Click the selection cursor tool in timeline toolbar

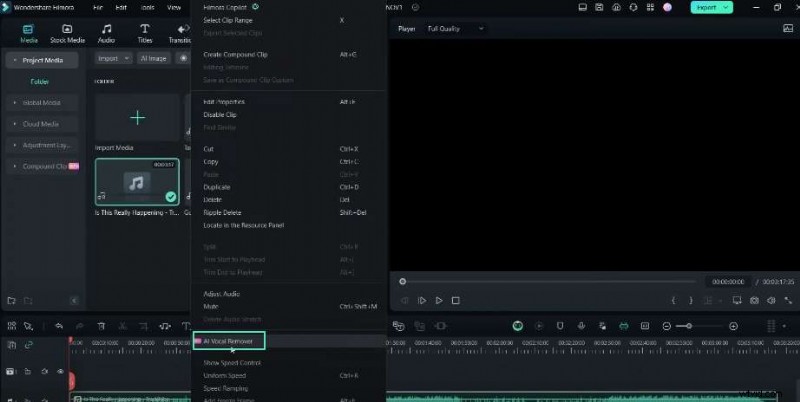pos(29,326)
